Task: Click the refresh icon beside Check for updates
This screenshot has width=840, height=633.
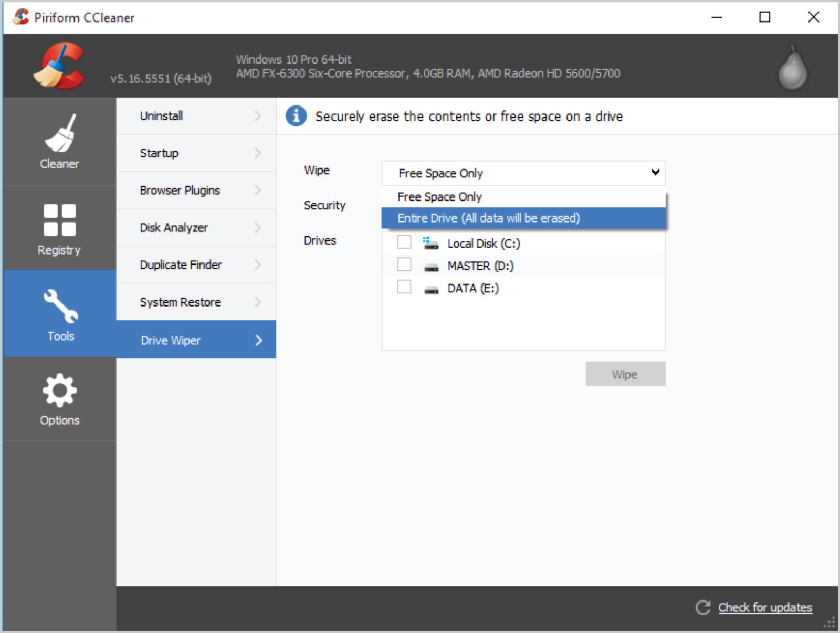Action: click(x=703, y=607)
